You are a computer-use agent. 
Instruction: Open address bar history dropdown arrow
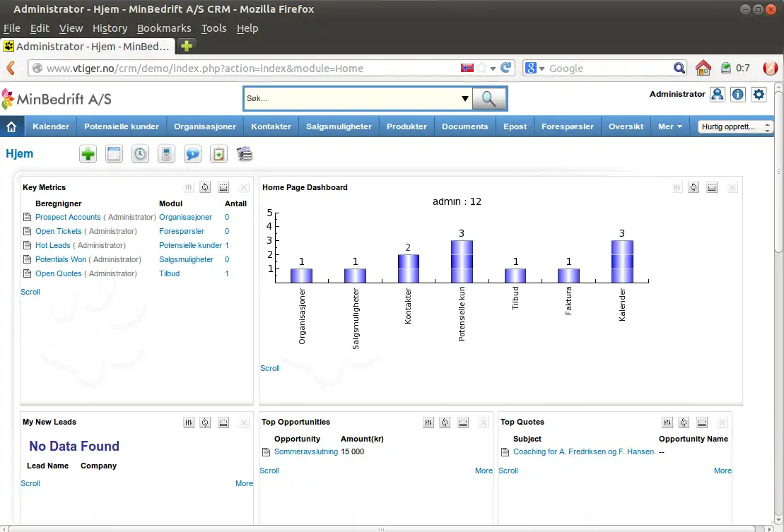click(493, 69)
